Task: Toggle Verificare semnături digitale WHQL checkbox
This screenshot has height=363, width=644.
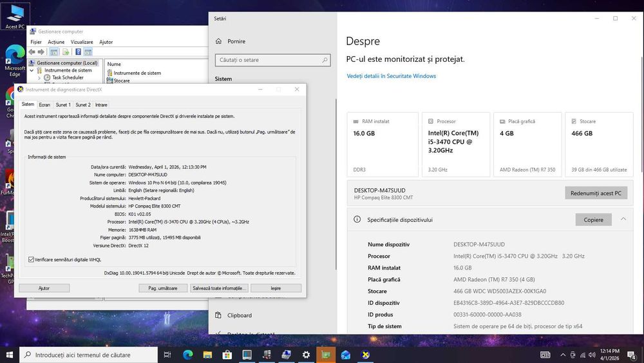Action: coord(31,259)
